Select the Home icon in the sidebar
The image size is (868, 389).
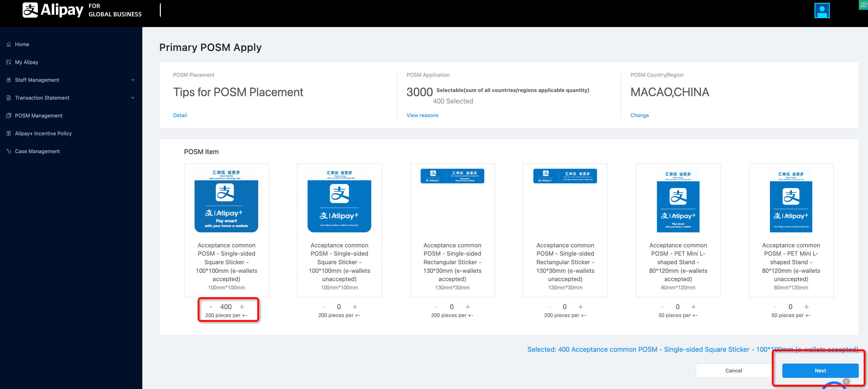coord(8,44)
